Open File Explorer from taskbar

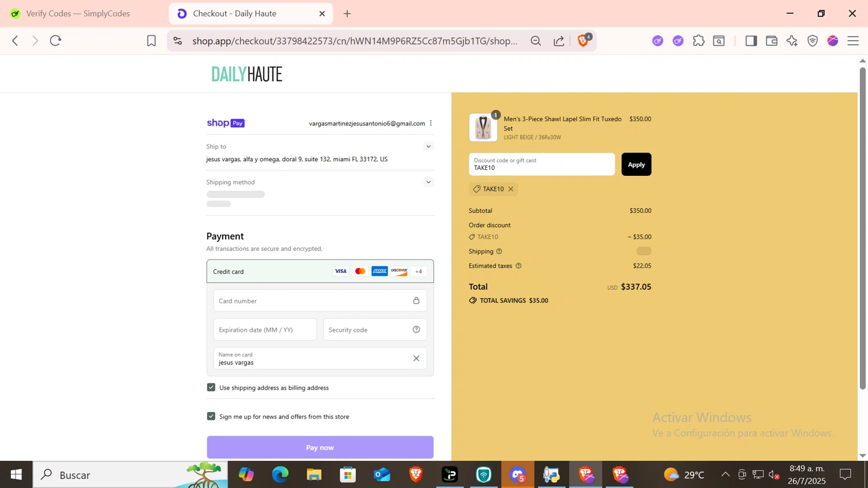314,475
